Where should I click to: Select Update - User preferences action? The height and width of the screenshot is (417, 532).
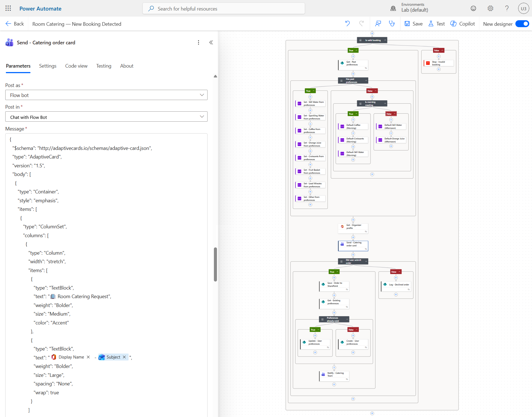315,344
